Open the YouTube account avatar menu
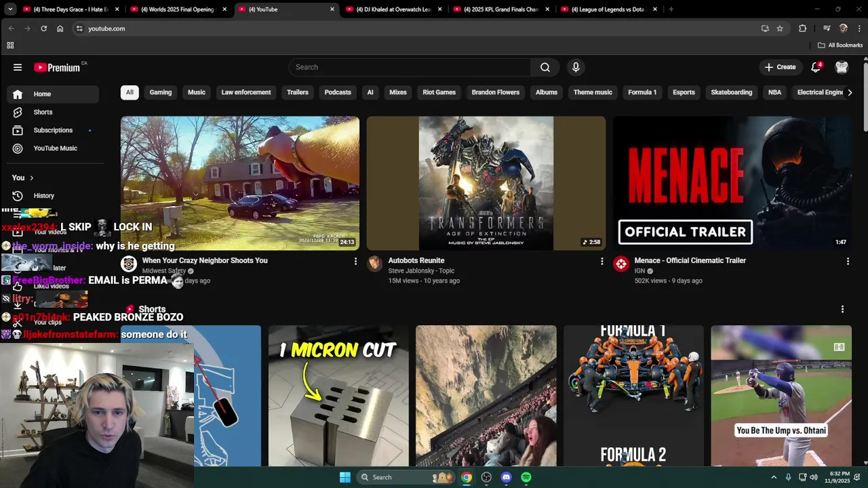Viewport: 868px width, 488px height. tap(842, 67)
